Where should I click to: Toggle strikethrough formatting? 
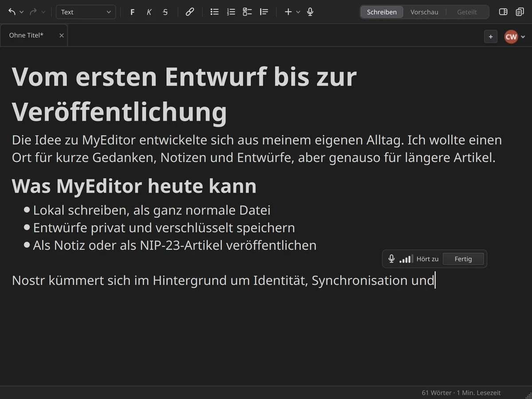tap(165, 12)
